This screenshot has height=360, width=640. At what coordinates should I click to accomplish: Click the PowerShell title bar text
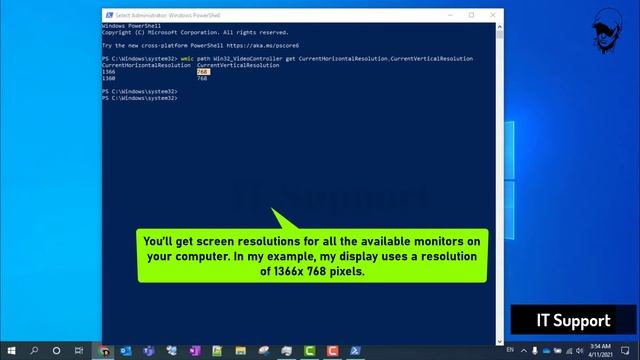(x=168, y=15)
